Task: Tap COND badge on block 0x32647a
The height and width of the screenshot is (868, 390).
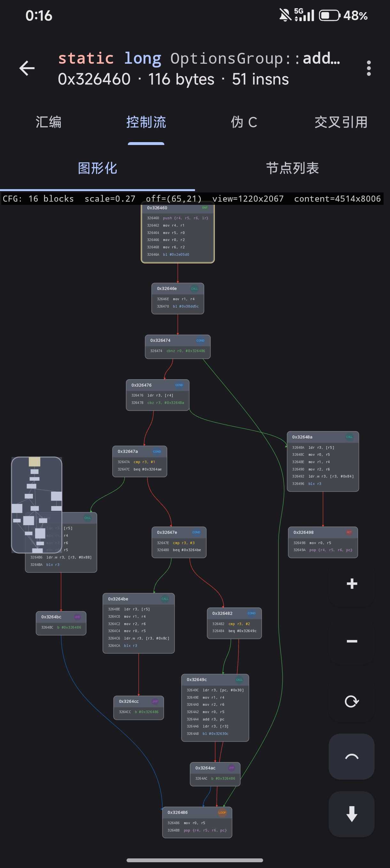Action: [x=157, y=452]
